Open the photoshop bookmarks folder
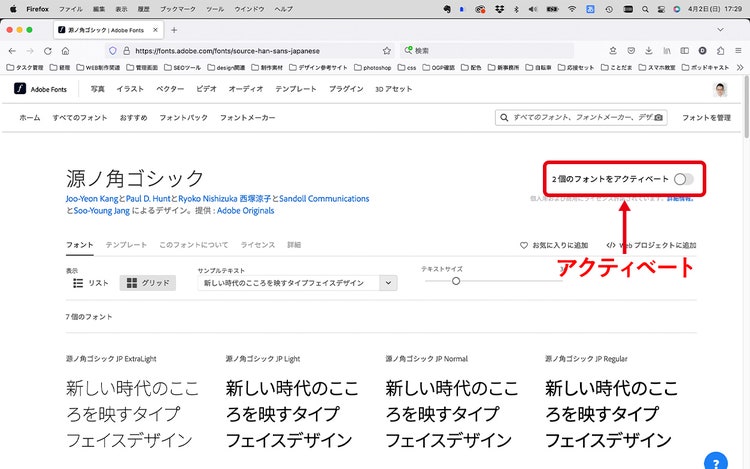This screenshot has height=469, width=750. click(373, 67)
